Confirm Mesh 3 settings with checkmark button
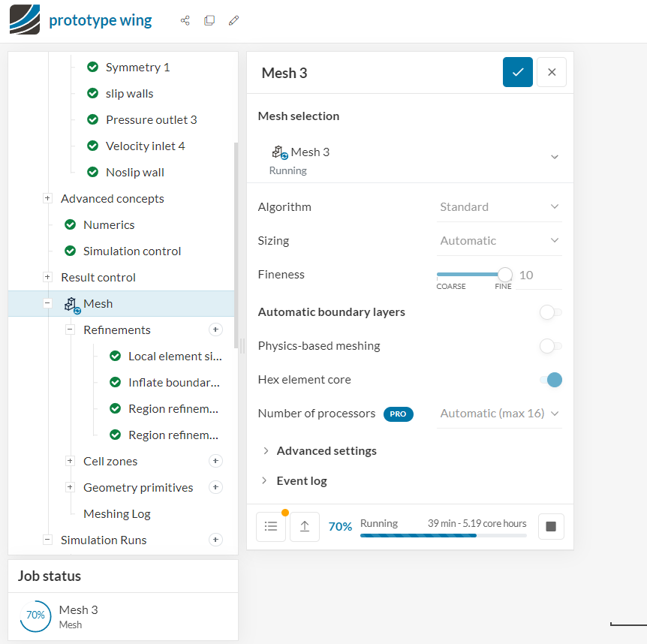 (518, 72)
